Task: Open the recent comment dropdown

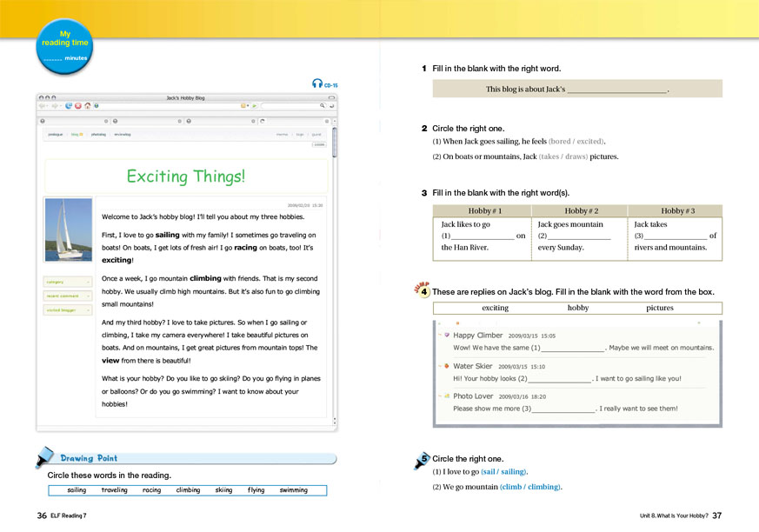Action: (x=68, y=296)
